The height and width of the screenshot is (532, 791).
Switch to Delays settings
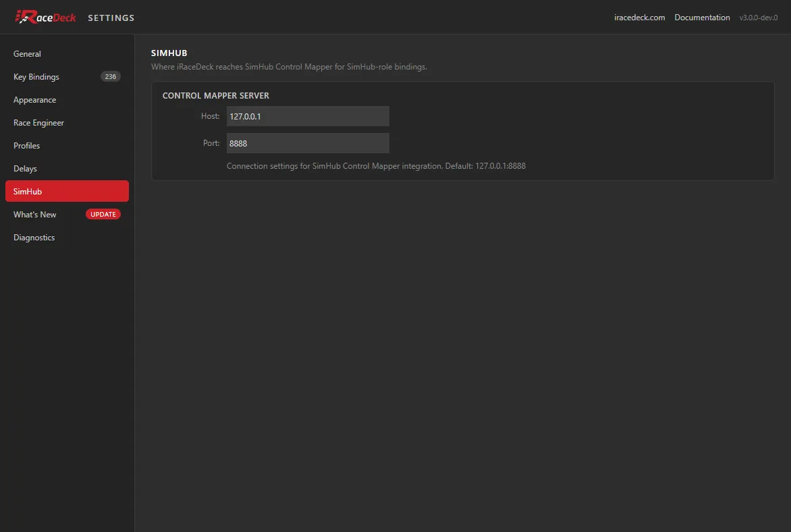pos(67,169)
